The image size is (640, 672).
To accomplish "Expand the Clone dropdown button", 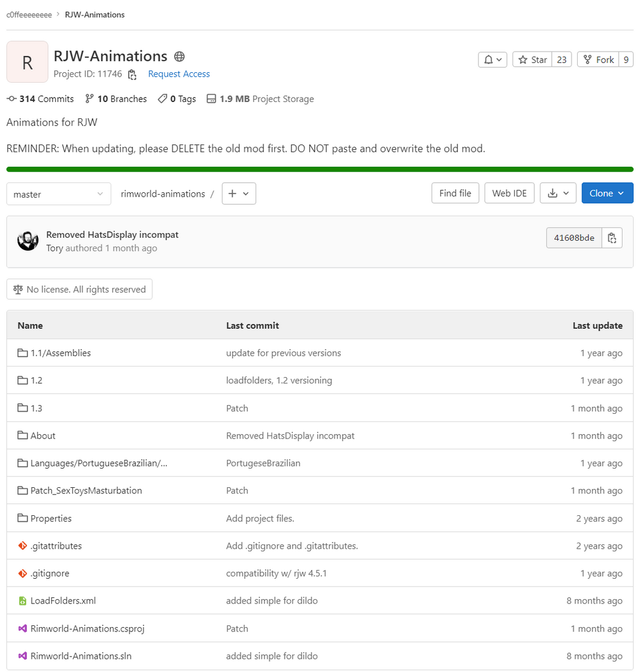I will (608, 194).
